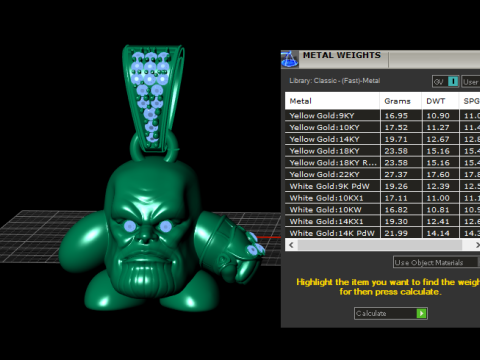Select the White Gold:14KX1 row
480x360 pixels.
[x=383, y=221]
